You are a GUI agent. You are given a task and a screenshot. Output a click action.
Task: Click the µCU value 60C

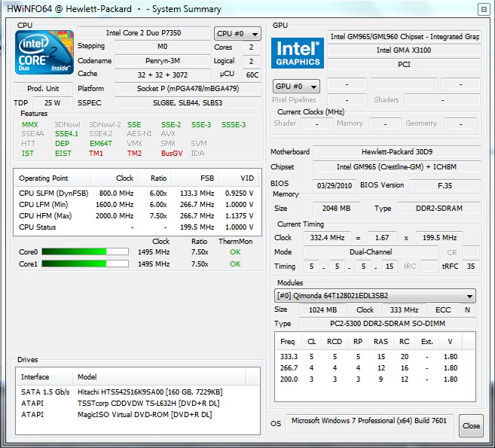tap(252, 75)
